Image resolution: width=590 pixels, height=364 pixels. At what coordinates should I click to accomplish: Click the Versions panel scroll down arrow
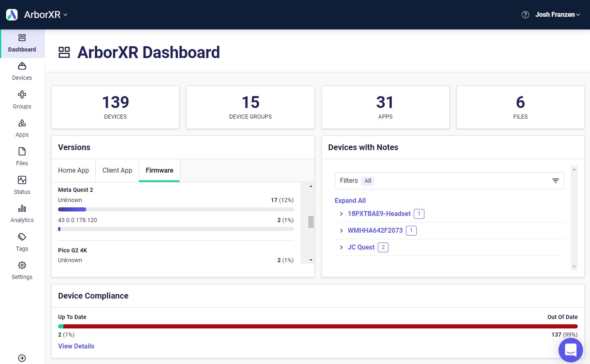point(311,260)
